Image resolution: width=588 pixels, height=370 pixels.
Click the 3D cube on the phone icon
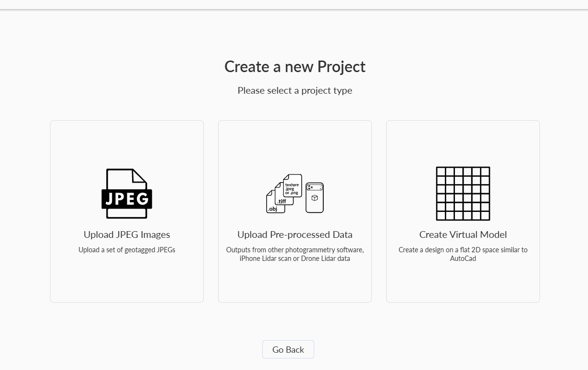(x=315, y=198)
